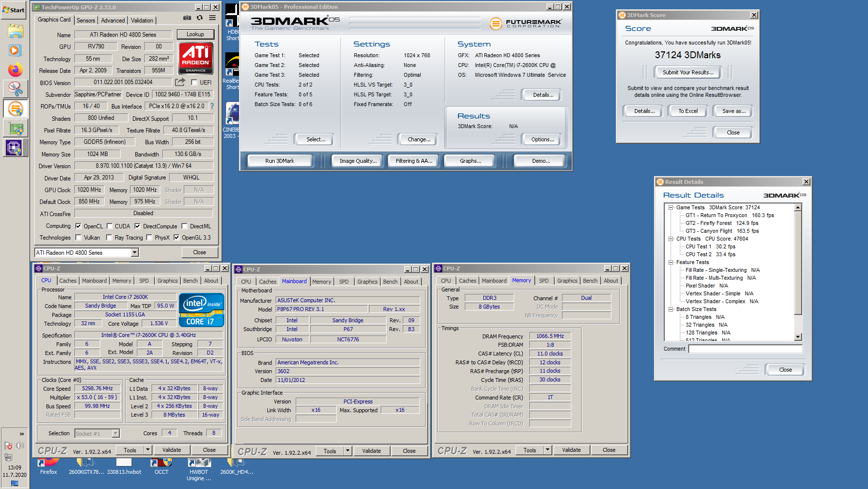Viewport: 868px width, 489px height.
Task: Toggle the UEFI checkbox
Action: tap(194, 83)
